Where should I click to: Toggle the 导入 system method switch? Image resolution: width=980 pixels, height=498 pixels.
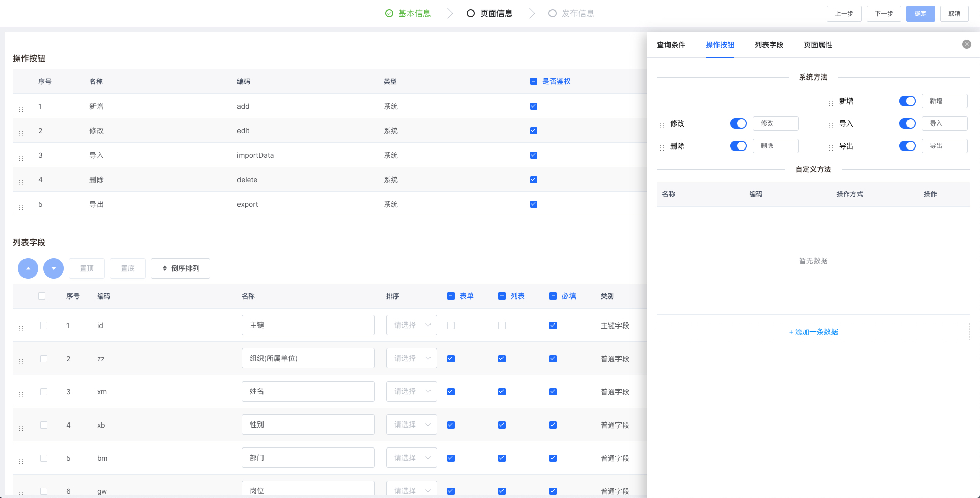click(x=907, y=123)
